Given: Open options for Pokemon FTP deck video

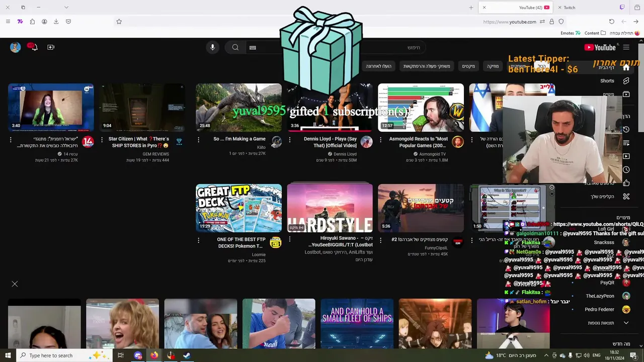Looking at the screenshot, I should (x=198, y=240).
